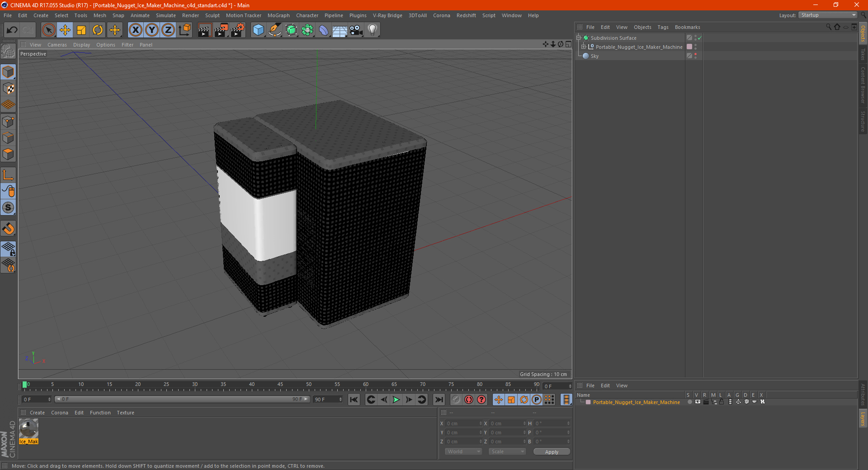Screen dimensions: 868x470
Task: Click the Objects panel search icon
Action: pos(829,27)
